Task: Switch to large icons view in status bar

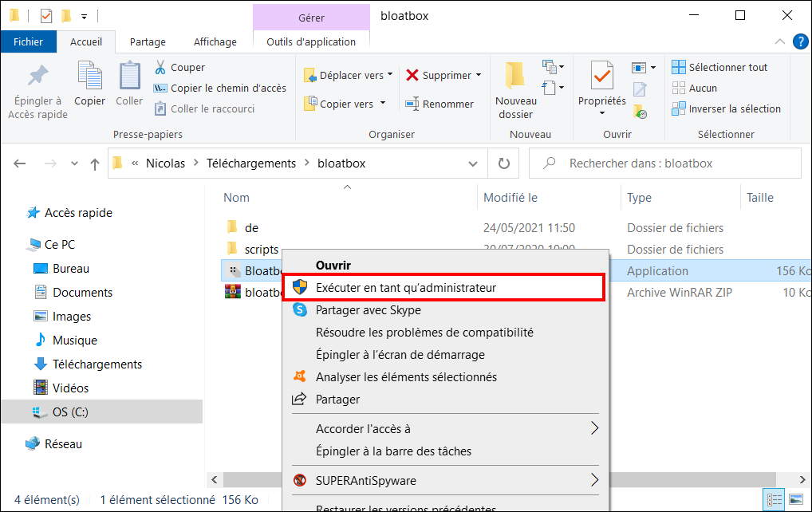Action: pyautogui.click(x=795, y=499)
